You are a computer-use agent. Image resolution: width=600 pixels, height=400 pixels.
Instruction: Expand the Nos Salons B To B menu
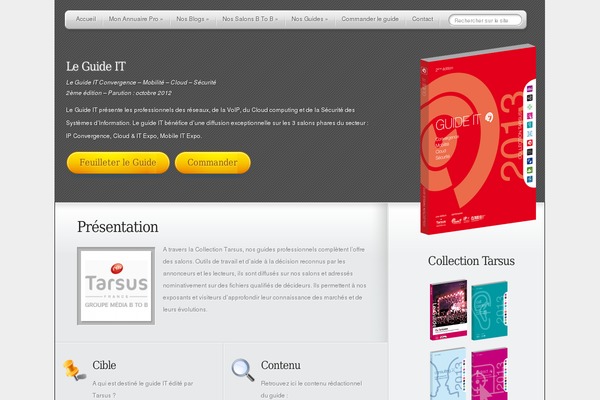(x=250, y=19)
